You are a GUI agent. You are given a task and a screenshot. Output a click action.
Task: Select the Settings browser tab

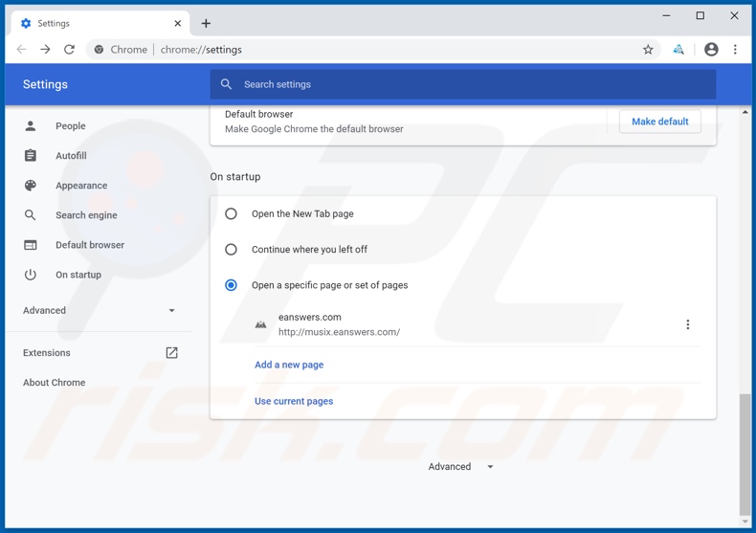pos(100,23)
